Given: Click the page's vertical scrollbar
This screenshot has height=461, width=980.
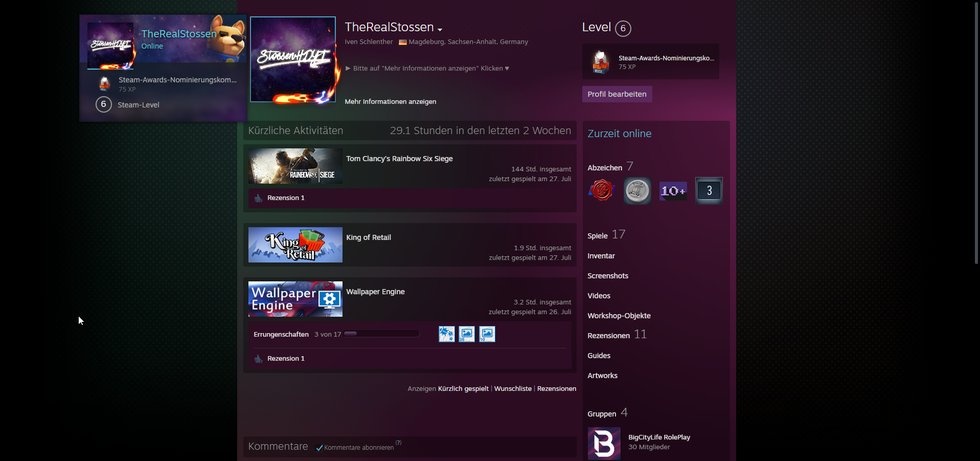Looking at the screenshot, I should click(976, 133).
